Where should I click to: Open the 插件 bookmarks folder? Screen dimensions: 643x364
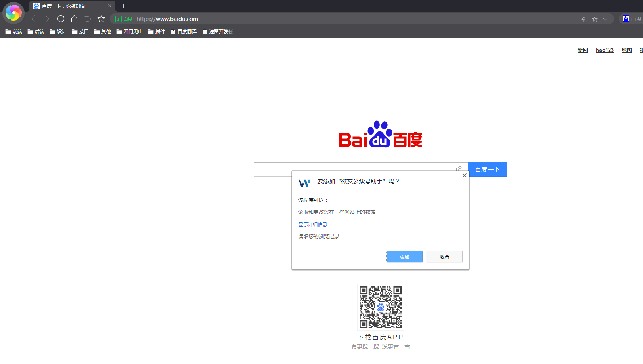pos(157,32)
